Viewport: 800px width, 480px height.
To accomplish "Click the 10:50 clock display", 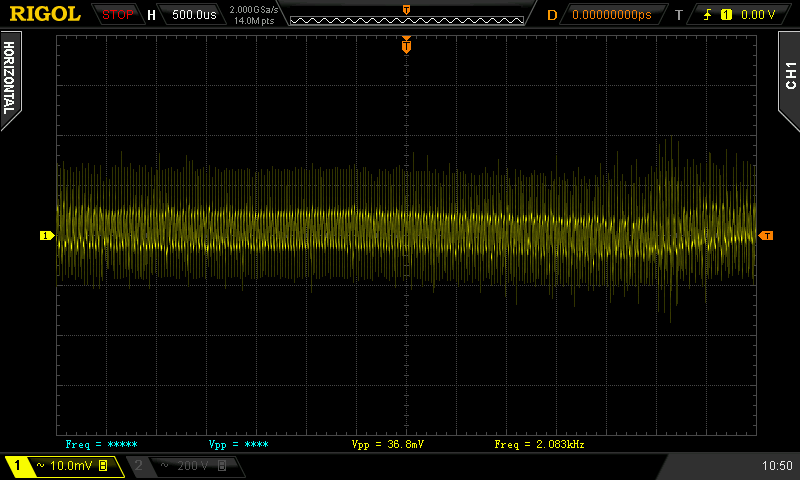I will [776, 466].
